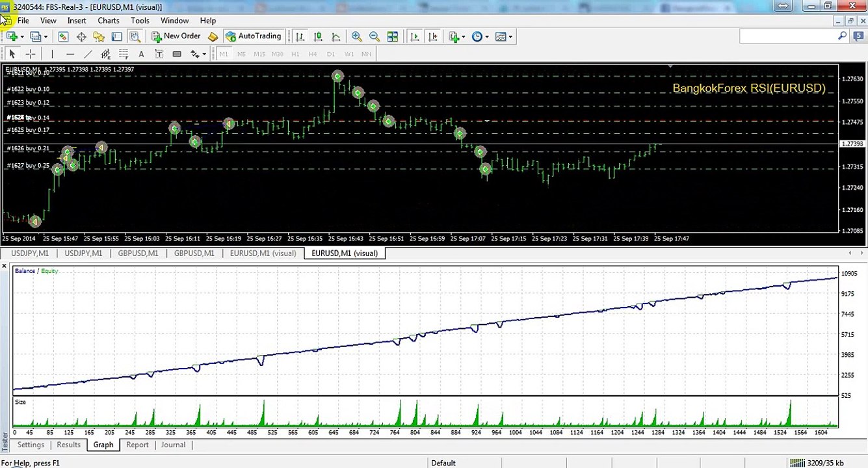
Task: Expand the new chart dropdown arrow
Action: (22, 37)
